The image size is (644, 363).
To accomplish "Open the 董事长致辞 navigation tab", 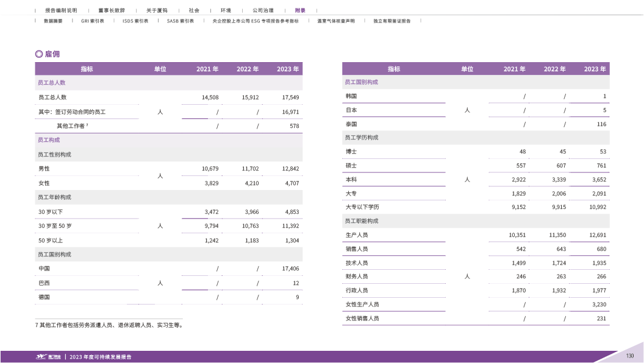I will click(x=112, y=11).
